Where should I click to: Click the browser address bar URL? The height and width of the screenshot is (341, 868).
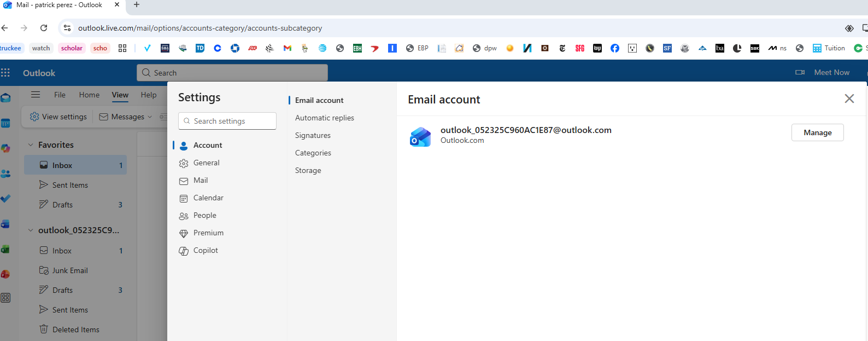(200, 28)
